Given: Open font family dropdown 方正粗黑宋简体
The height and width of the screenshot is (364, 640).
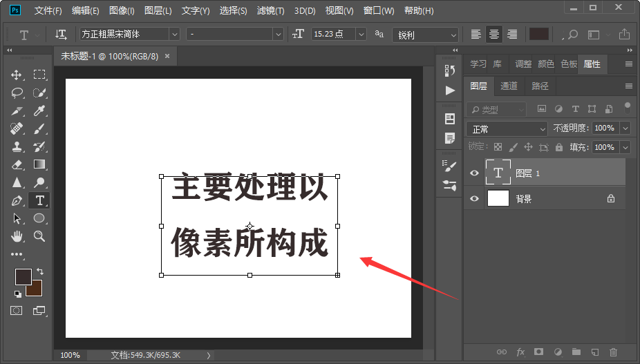Looking at the screenshot, I should point(130,35).
